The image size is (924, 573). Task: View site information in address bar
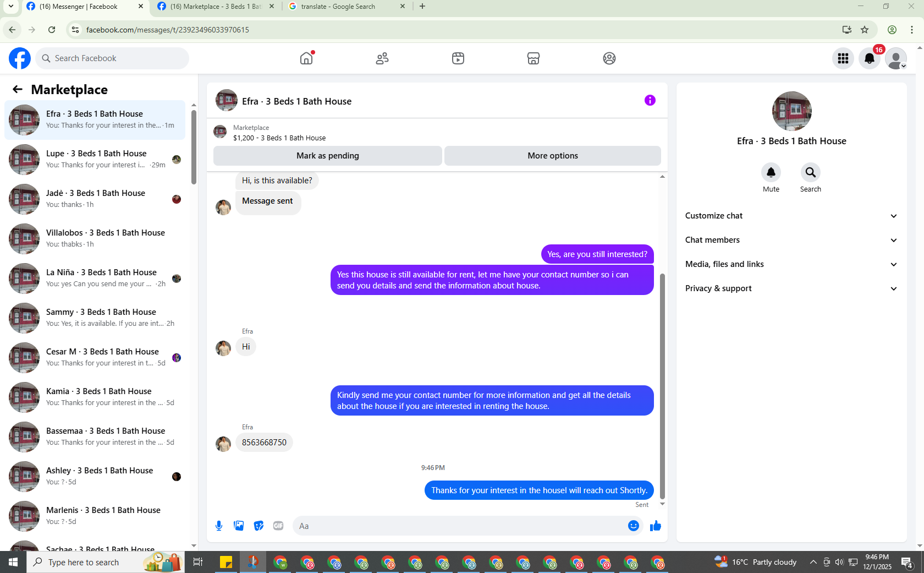pyautogui.click(x=75, y=30)
